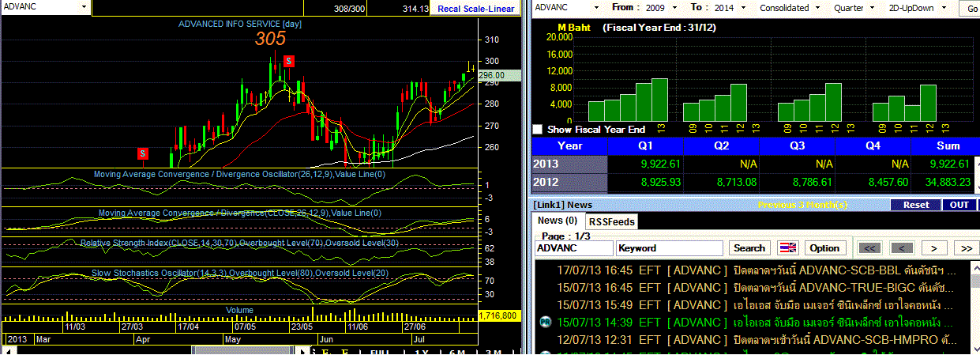Click the 8,713.08 Q2 2012 cell
The width and height of the screenshot is (980, 355).
[x=721, y=182]
